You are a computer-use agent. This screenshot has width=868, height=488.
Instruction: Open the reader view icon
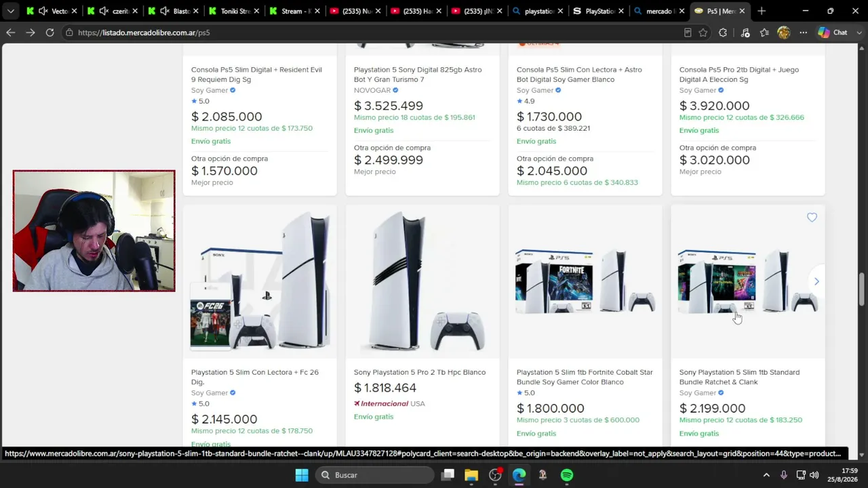point(688,33)
